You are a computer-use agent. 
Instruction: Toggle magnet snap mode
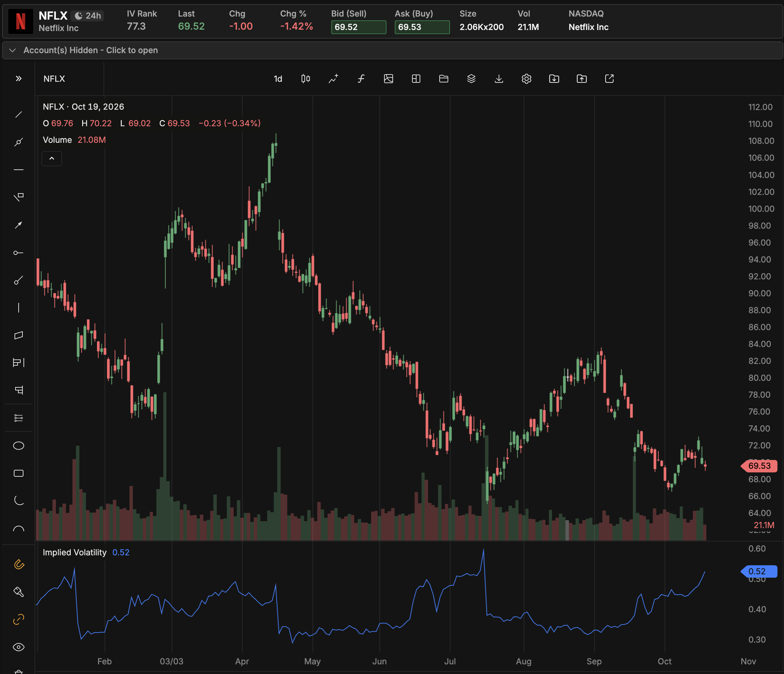pos(19,564)
